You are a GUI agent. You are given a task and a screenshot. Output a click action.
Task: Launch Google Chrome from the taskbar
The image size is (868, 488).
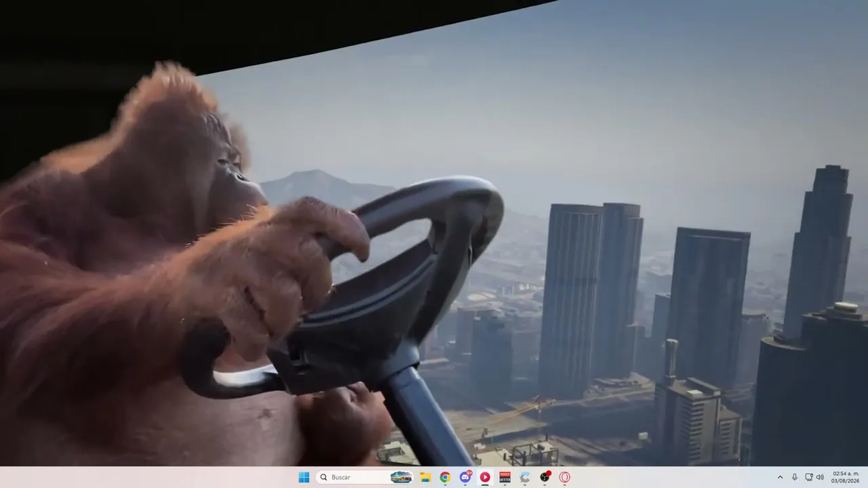click(445, 477)
